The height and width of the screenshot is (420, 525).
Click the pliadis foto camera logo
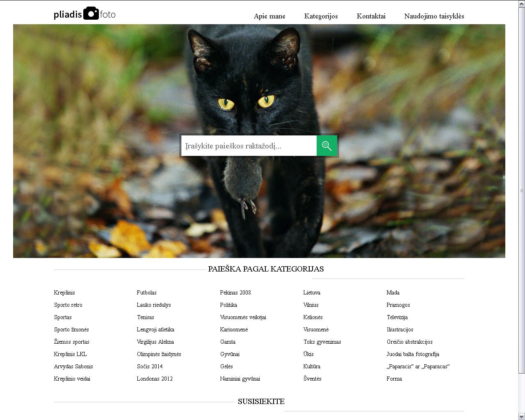click(84, 14)
